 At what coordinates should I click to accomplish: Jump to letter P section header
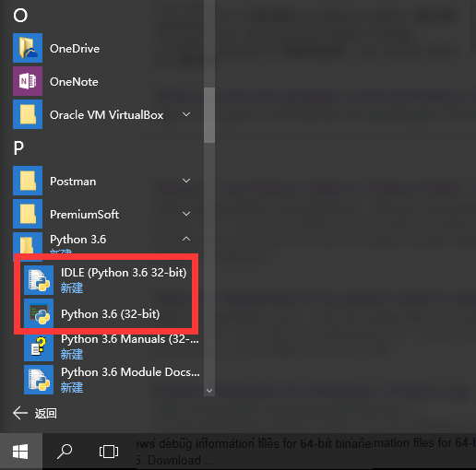coord(18,148)
